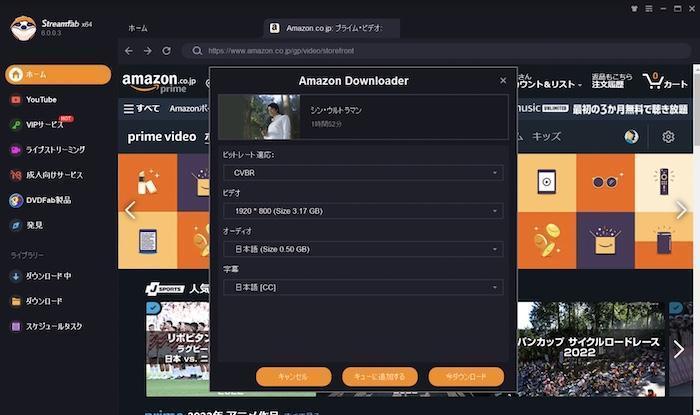The width and height of the screenshot is (700, 415).
Task: Click the キャンセル button
Action: (x=293, y=377)
